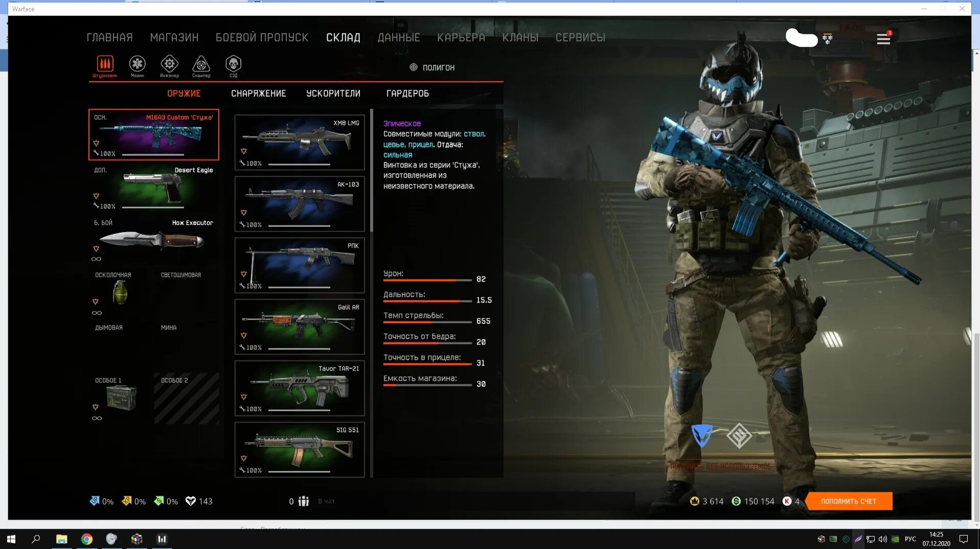Select the Desert Eagle secondary slot
The image size is (980, 549).
[x=154, y=187]
